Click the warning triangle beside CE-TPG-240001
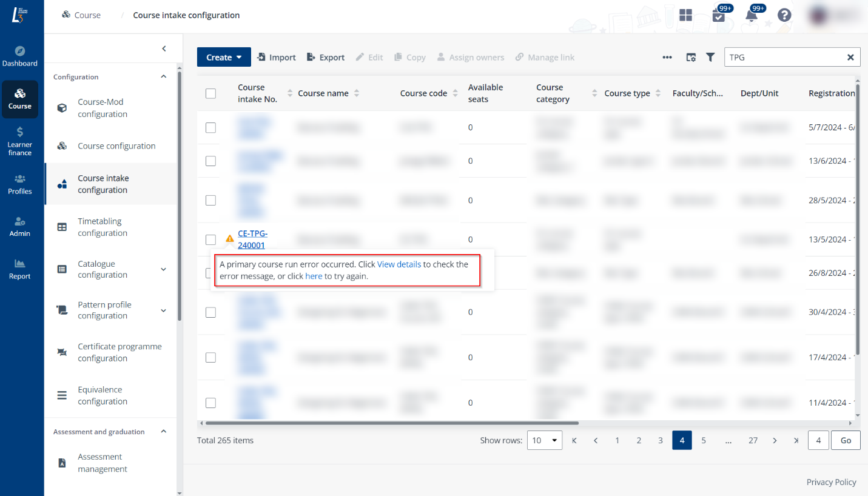 point(229,239)
